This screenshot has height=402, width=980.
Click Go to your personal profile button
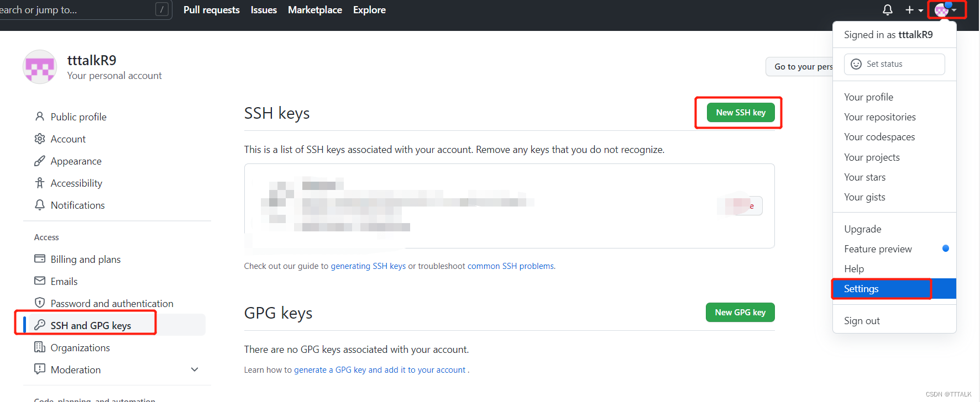799,66
